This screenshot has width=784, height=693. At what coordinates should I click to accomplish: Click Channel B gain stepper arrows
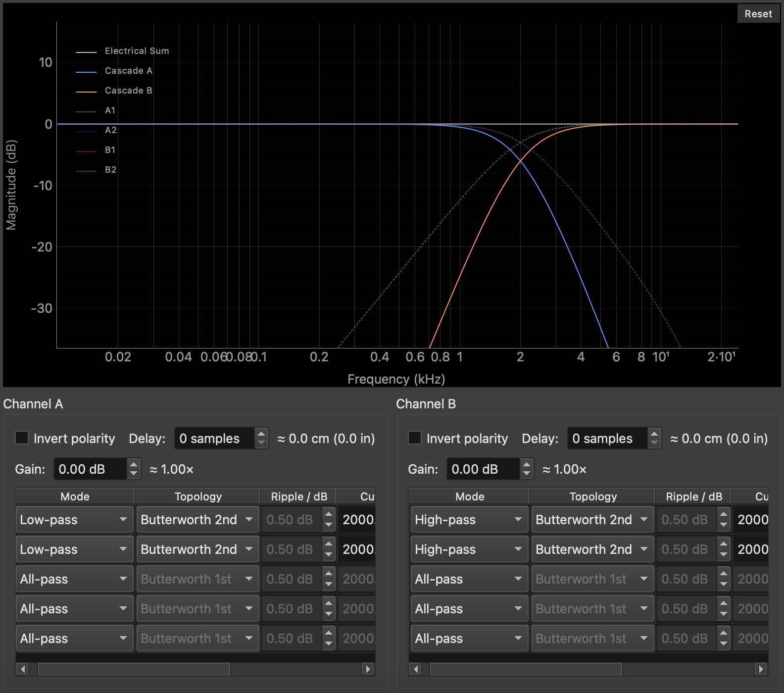[x=527, y=469]
